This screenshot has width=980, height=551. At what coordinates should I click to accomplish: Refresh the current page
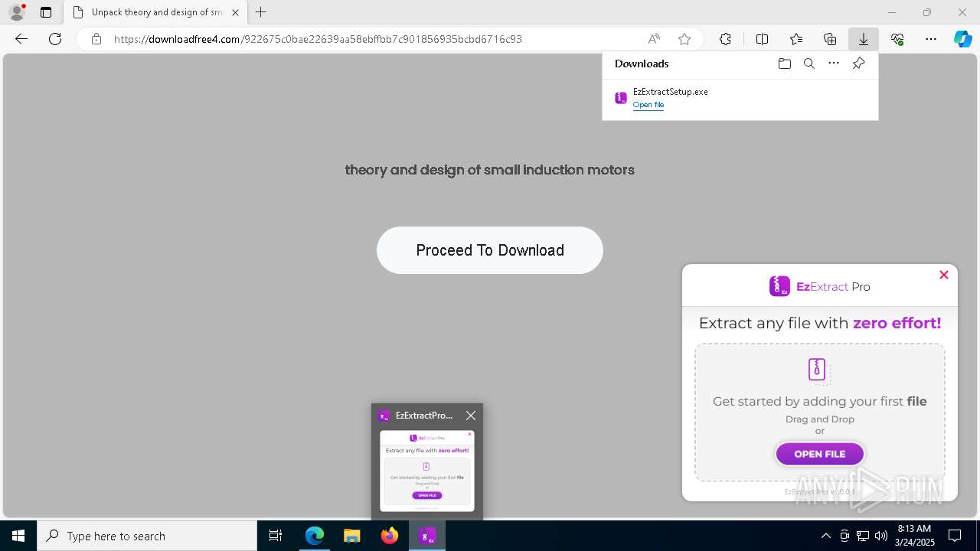(55, 39)
